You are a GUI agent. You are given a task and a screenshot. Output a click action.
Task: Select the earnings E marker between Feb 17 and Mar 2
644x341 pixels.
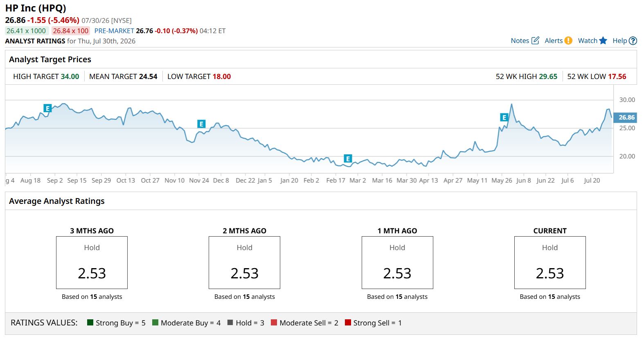tap(348, 159)
